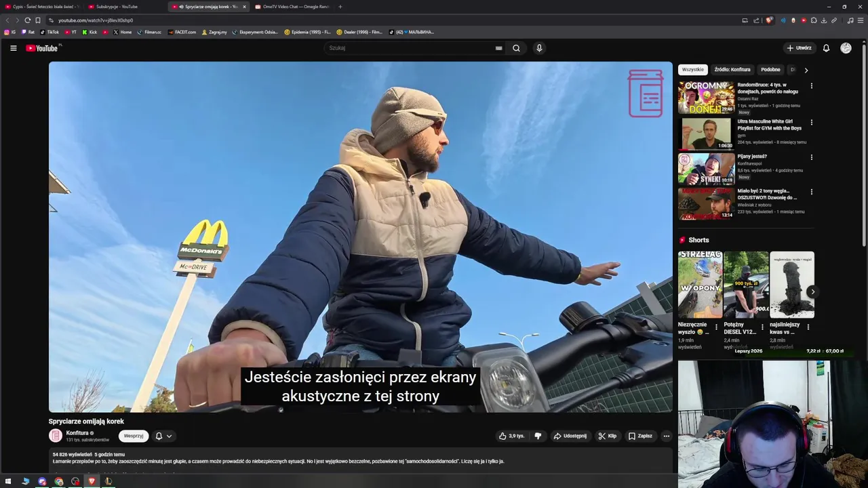Open Pijany jesteś? video thumbnail
Viewport: 868px width, 488px height.
point(706,169)
